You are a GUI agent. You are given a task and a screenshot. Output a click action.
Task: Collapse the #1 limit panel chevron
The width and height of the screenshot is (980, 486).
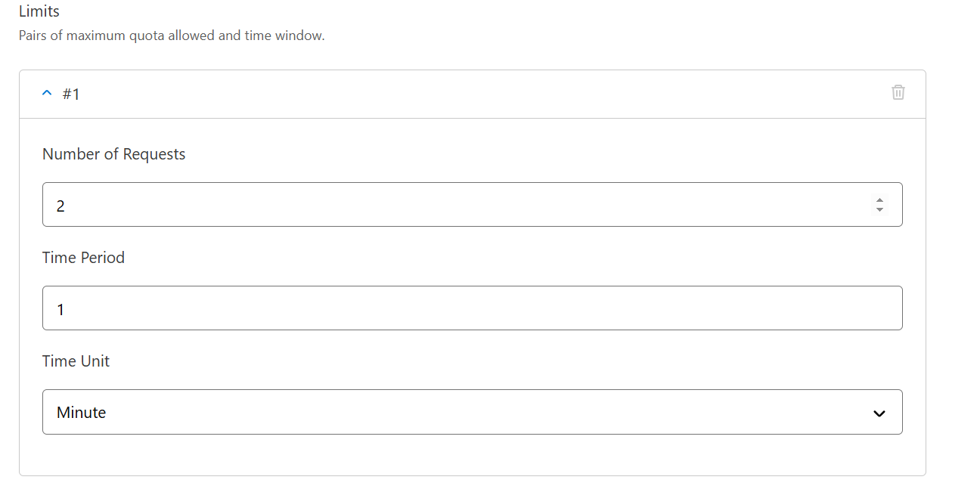point(47,93)
